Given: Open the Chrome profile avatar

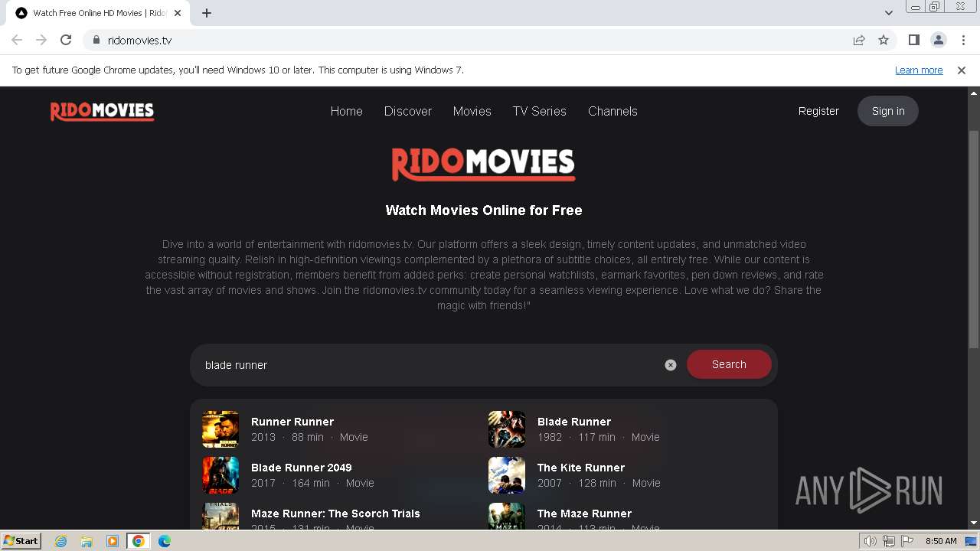Looking at the screenshot, I should [939, 40].
